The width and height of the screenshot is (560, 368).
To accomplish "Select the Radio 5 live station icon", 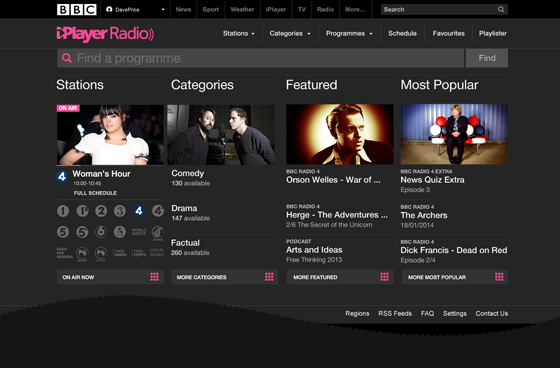I will (63, 232).
